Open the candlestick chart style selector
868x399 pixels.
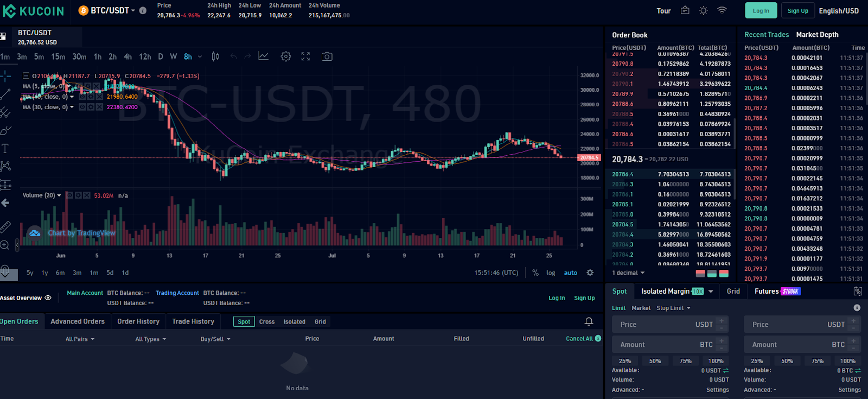pos(215,56)
